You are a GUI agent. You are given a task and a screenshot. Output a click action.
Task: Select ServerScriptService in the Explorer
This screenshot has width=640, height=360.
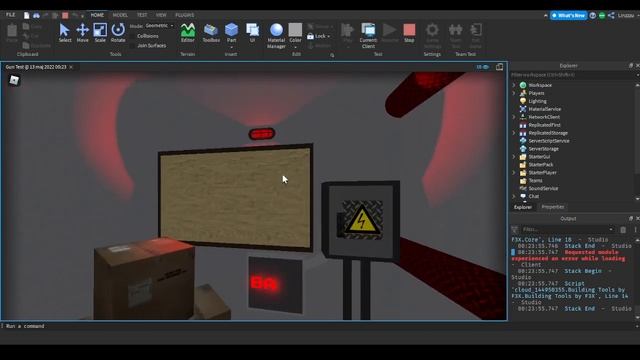point(549,141)
